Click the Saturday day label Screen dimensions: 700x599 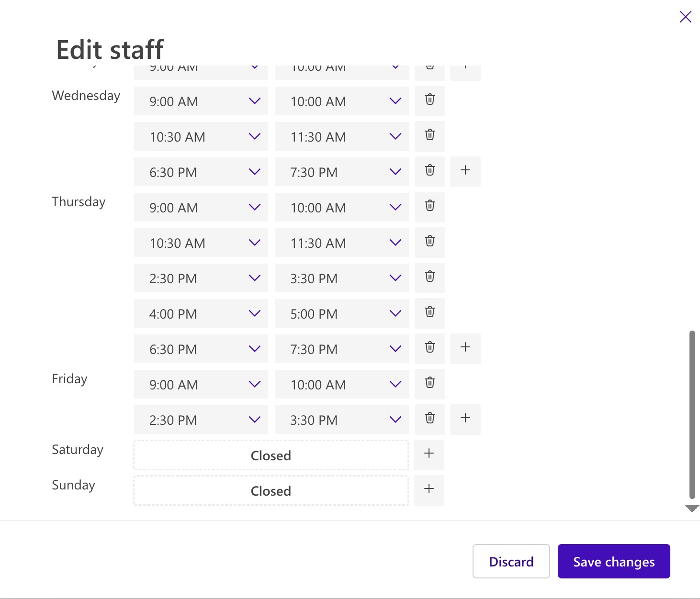point(78,450)
